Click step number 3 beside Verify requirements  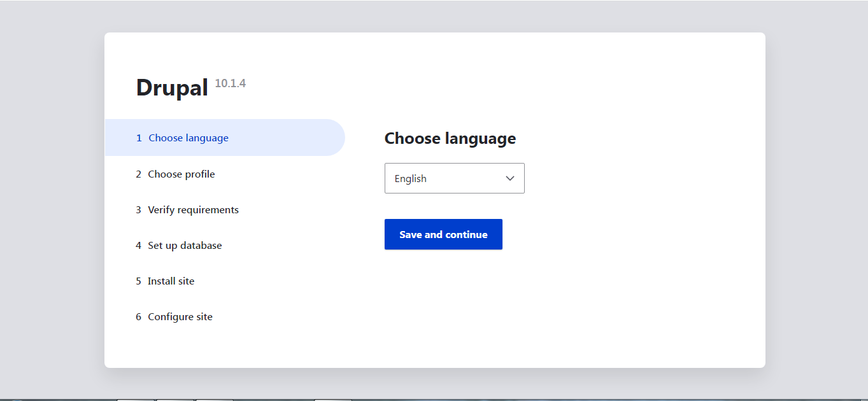tap(138, 209)
